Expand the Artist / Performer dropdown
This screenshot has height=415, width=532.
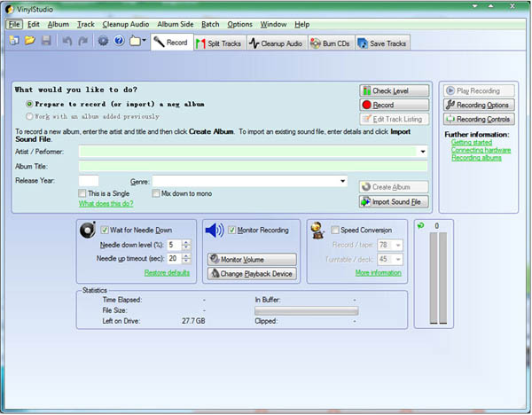pos(423,152)
